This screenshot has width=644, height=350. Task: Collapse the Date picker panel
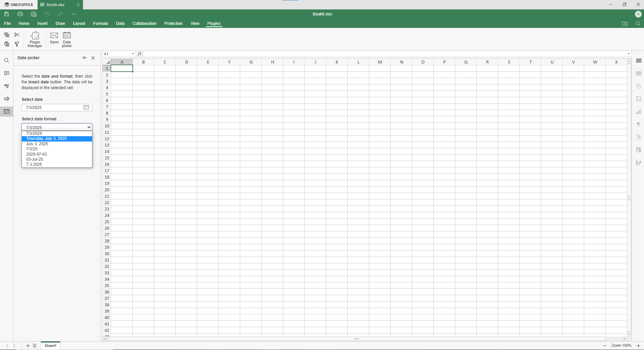(x=84, y=57)
